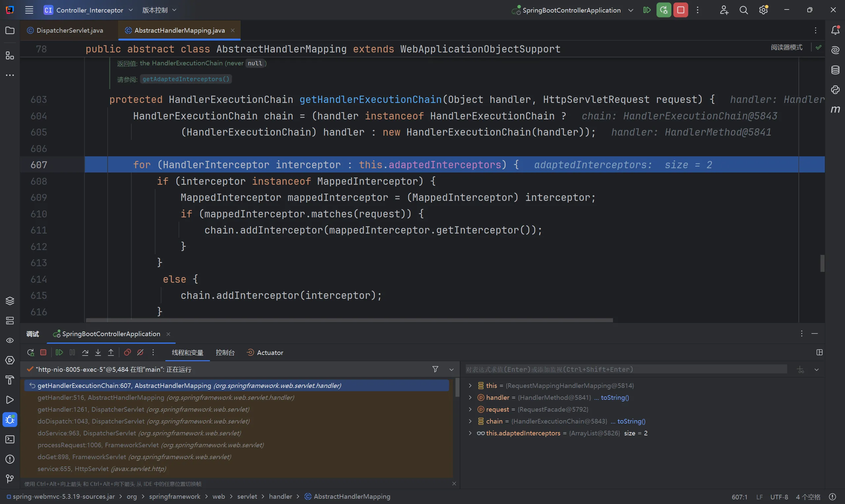Open the Notifications bell
The width and height of the screenshot is (845, 504).
pyautogui.click(x=835, y=31)
